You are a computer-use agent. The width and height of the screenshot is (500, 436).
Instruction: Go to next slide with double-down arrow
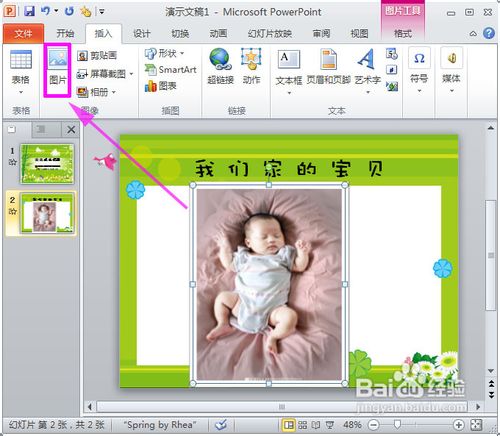point(491,395)
